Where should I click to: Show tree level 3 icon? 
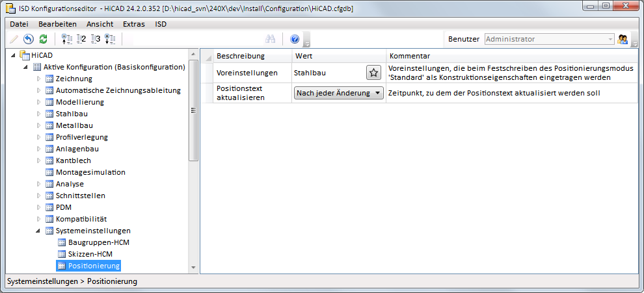[96, 39]
